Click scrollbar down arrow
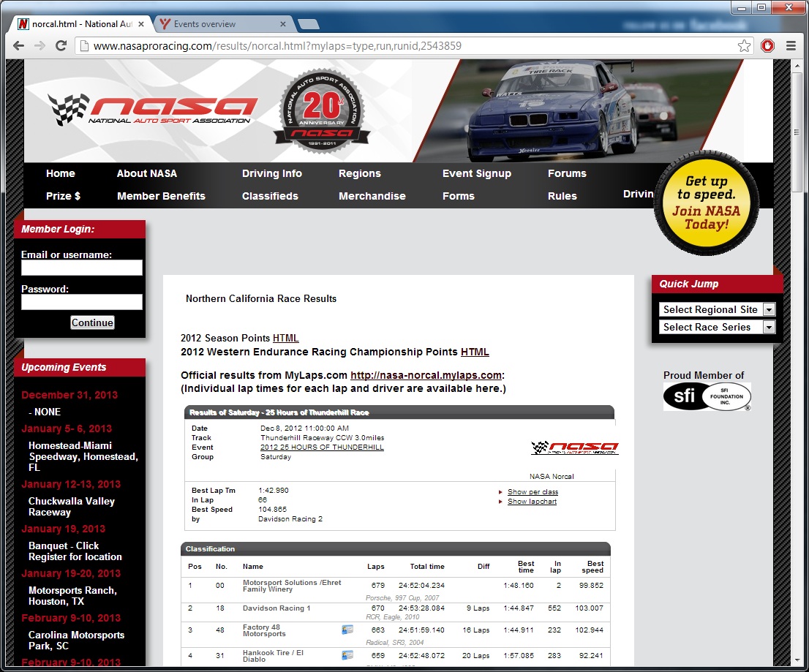The image size is (809, 672). click(797, 660)
